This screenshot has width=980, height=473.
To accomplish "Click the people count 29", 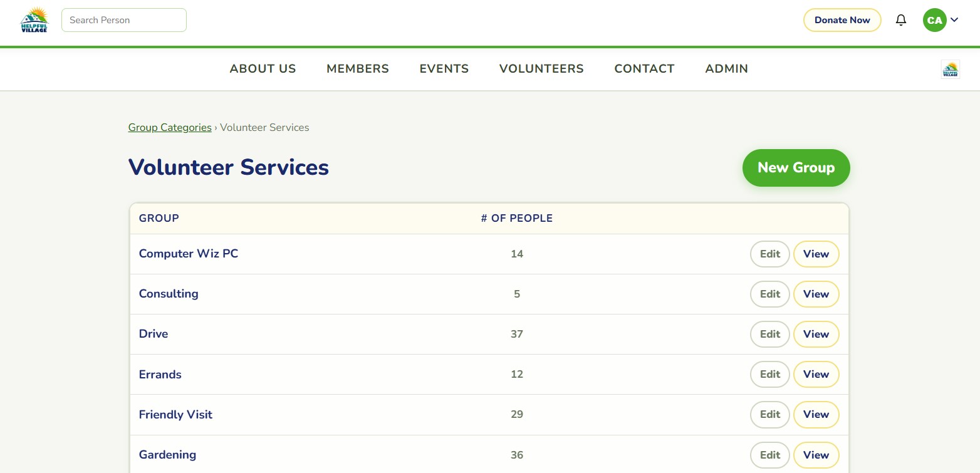I will click(x=517, y=415).
